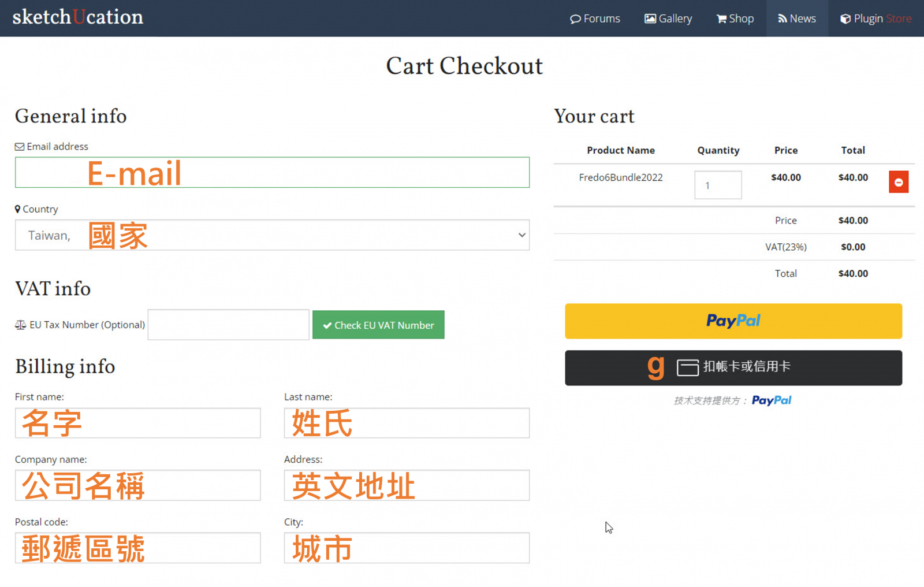Image resolution: width=924 pixels, height=587 pixels.
Task: Remove Fredo6Bundle2022 with the red minus button
Action: [899, 182]
